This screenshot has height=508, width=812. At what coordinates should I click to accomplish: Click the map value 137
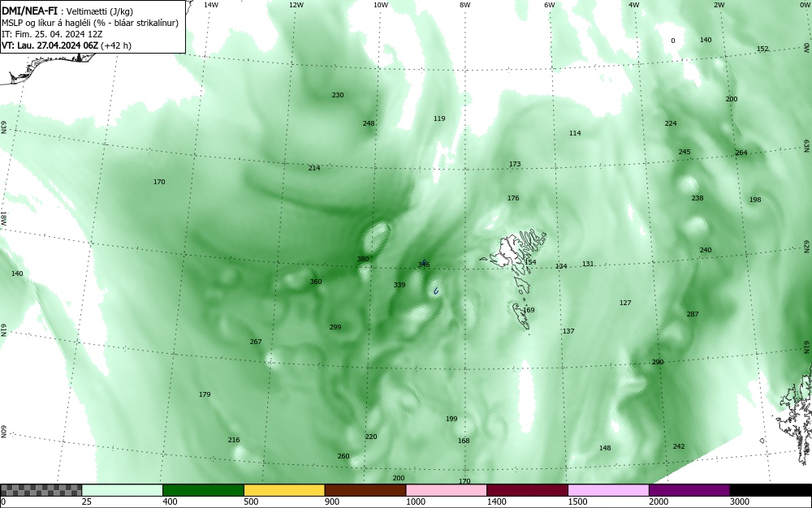(568, 331)
